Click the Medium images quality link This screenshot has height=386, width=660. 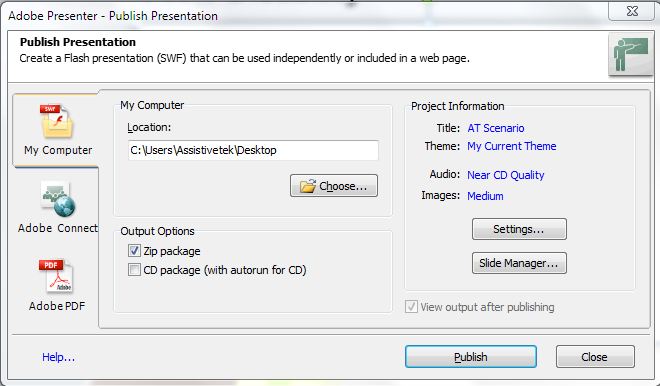coord(485,196)
